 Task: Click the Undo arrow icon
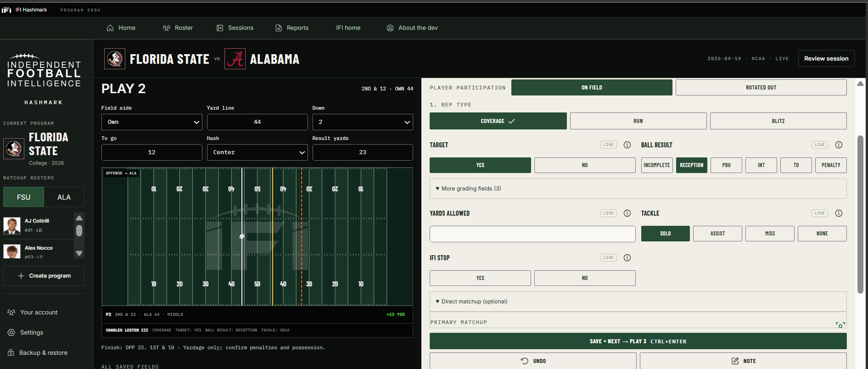[525, 361]
